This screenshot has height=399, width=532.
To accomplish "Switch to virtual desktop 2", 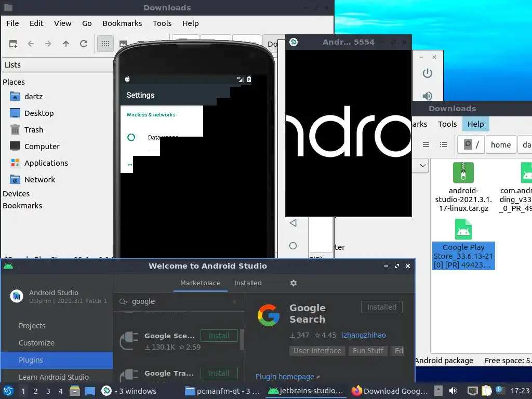I will (x=36, y=391).
